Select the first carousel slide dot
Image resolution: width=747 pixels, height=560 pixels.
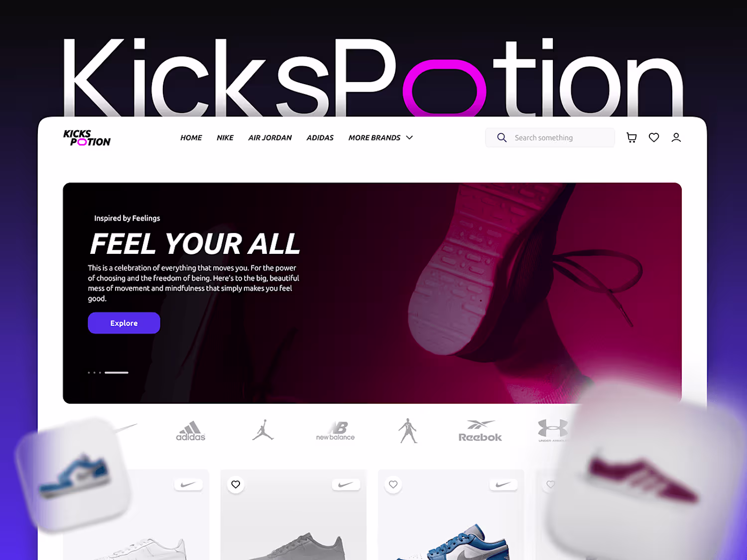click(89, 372)
